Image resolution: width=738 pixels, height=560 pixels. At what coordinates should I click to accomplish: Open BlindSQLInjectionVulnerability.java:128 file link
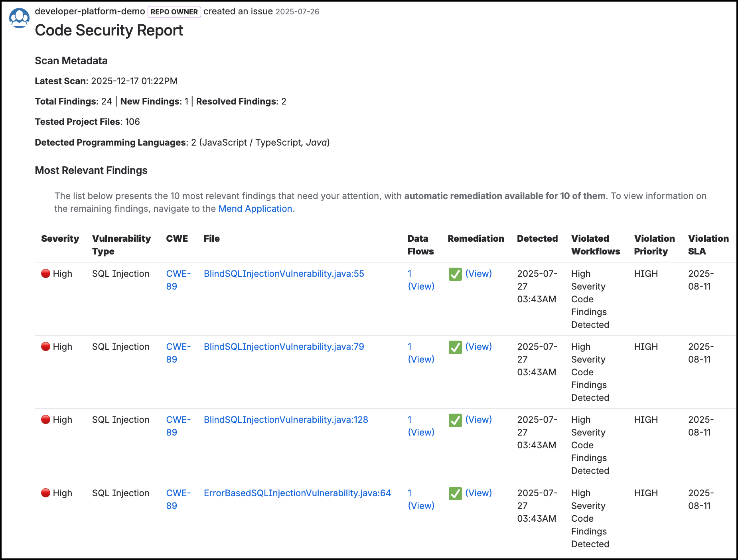[286, 420]
